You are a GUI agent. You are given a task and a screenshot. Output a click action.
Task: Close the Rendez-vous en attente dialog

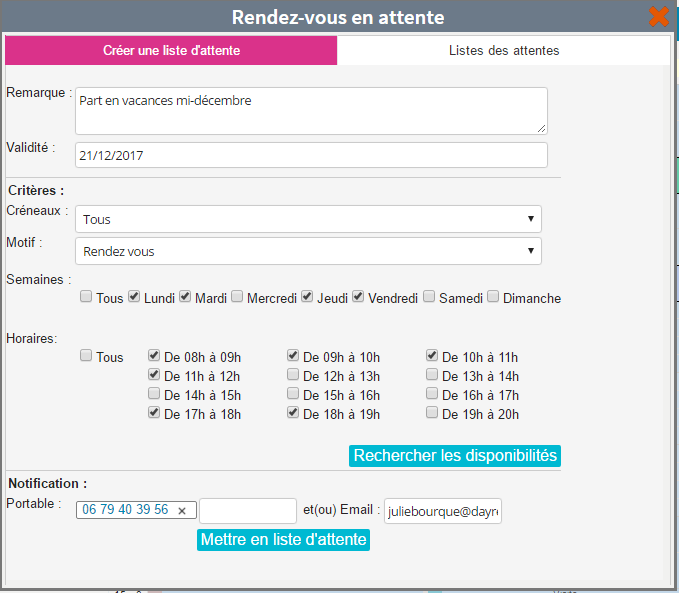pyautogui.click(x=659, y=16)
